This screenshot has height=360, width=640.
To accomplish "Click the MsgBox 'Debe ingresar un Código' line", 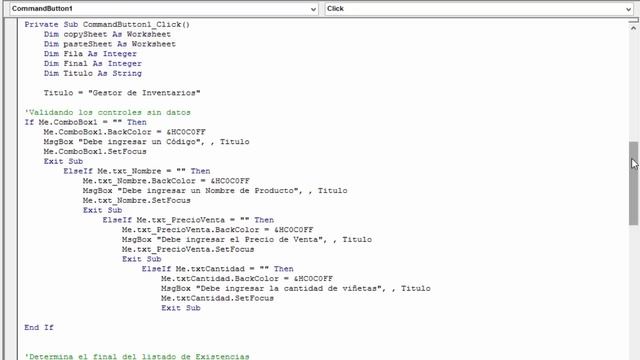I will point(147,142).
